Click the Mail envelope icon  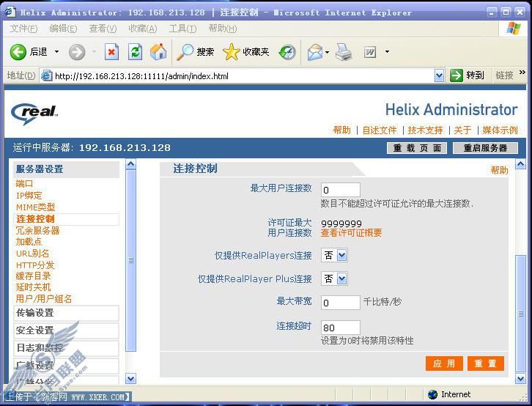pyautogui.click(x=315, y=52)
